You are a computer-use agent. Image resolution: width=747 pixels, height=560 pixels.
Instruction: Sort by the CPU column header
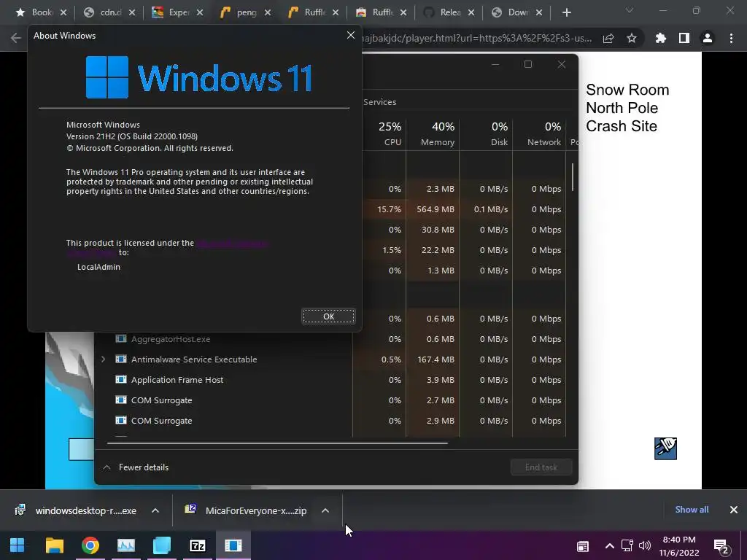384,133
